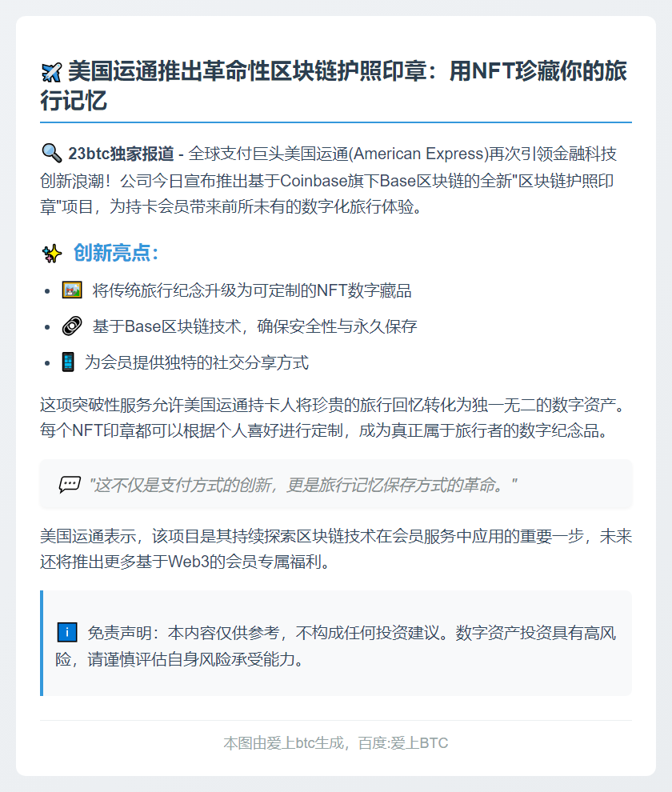Click the framed picture icon in first bullet

(x=72, y=290)
